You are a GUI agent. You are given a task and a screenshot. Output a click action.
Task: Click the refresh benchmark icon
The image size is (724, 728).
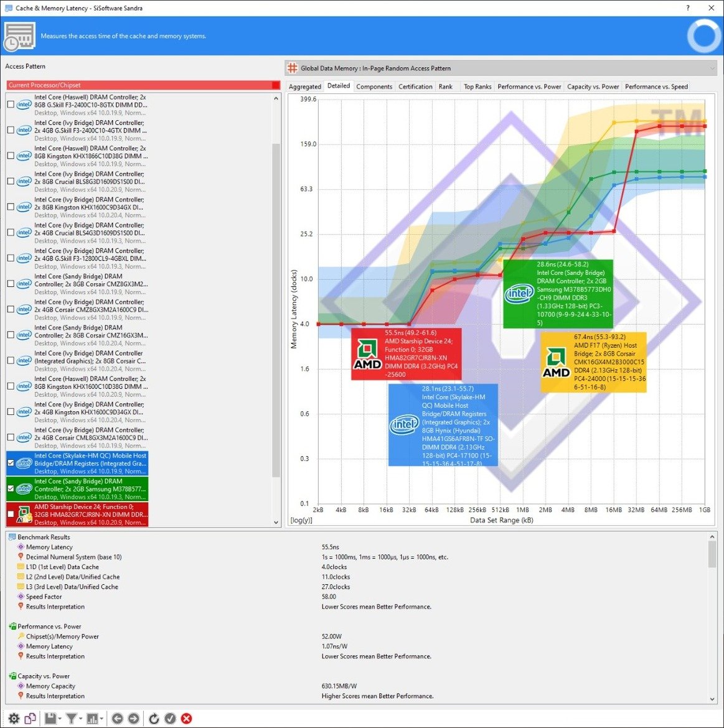154,718
